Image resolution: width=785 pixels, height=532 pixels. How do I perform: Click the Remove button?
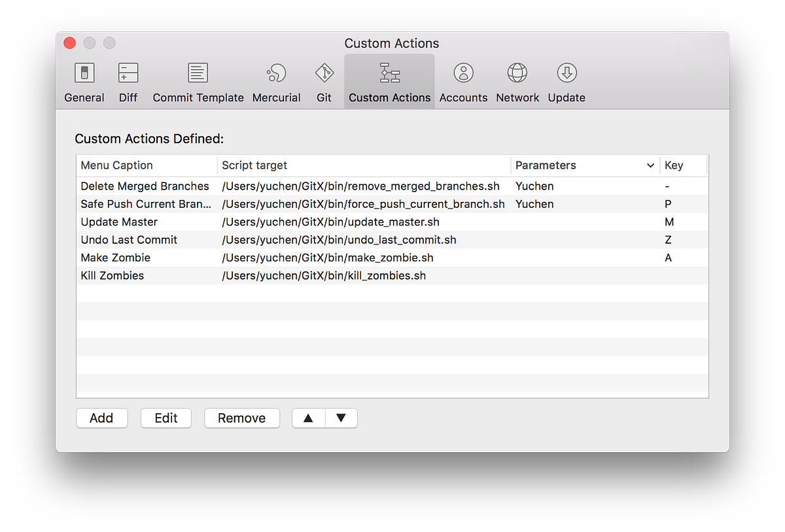tap(242, 418)
